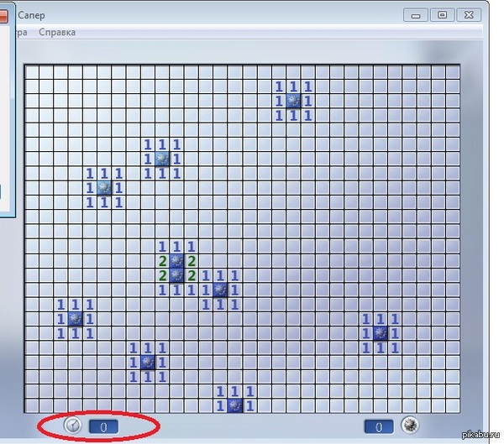Viewport: 504px width, 444px height.
Task: Click the leftmost mine on the board
Action: click(x=76, y=319)
